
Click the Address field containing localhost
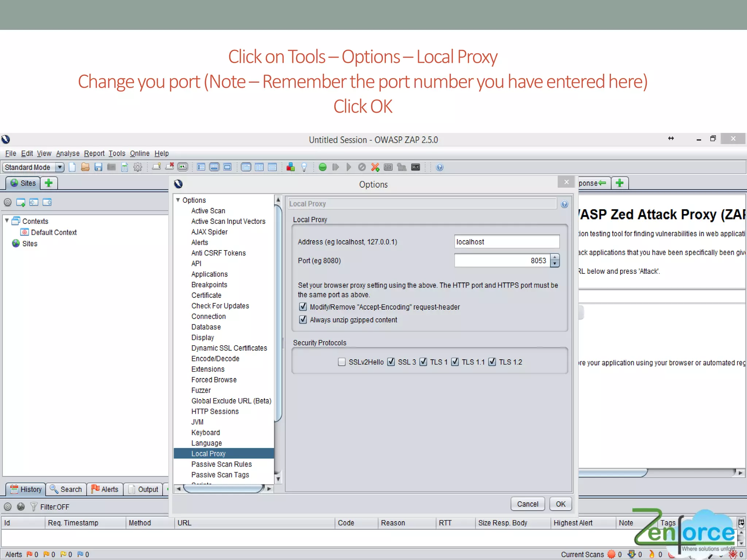tap(507, 242)
